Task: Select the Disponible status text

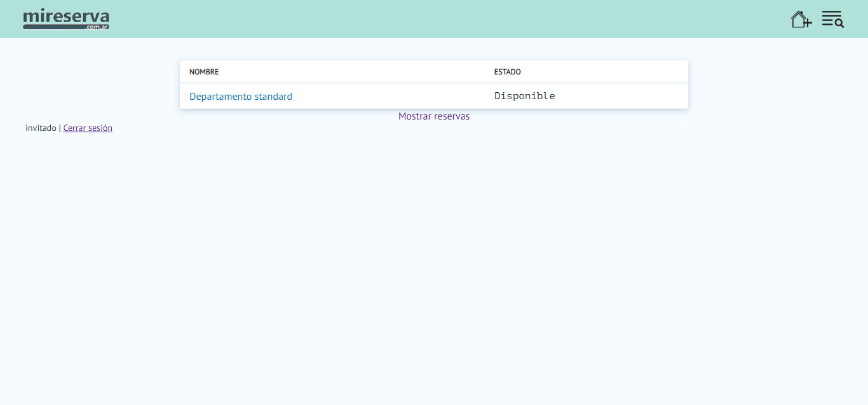Action: 524,96
